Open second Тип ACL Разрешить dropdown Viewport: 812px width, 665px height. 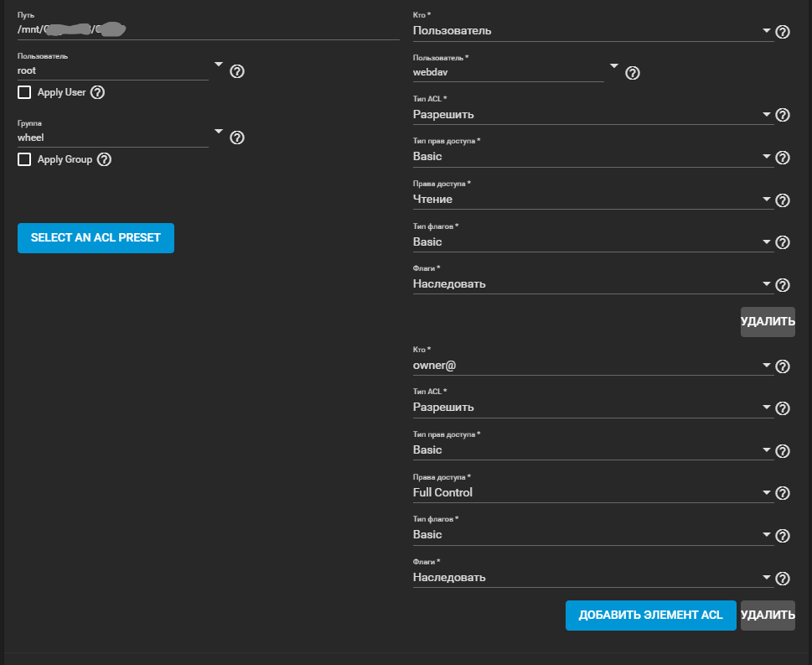[x=593, y=408]
